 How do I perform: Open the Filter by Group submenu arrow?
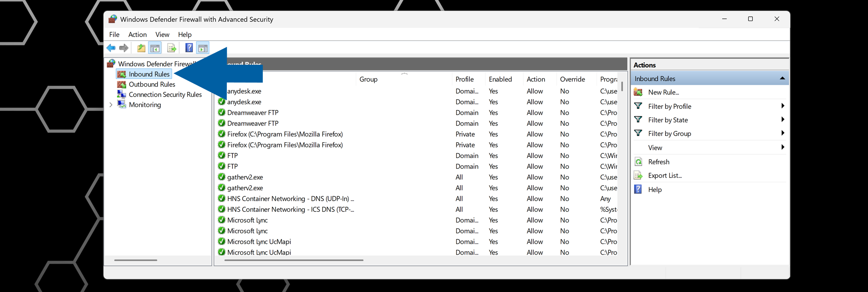pyautogui.click(x=783, y=133)
